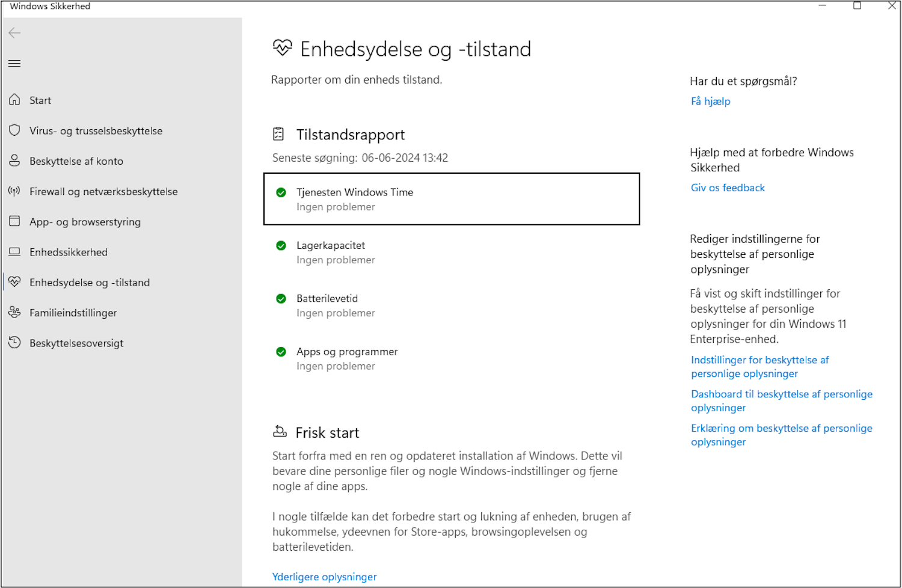Click the history clock icon for Beskyttelsesoversigt
Screen dimensions: 902x588
(14, 343)
